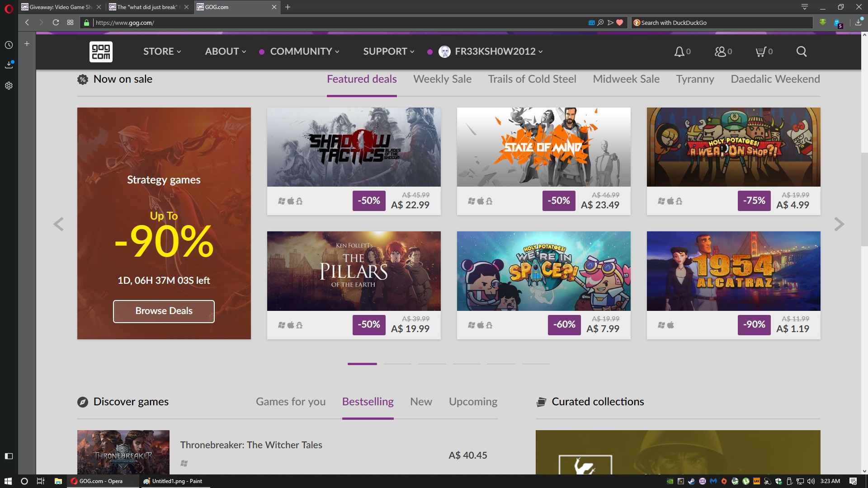The width and height of the screenshot is (868, 488).
Task: Switch to the Tyranny tab
Action: pos(695,80)
